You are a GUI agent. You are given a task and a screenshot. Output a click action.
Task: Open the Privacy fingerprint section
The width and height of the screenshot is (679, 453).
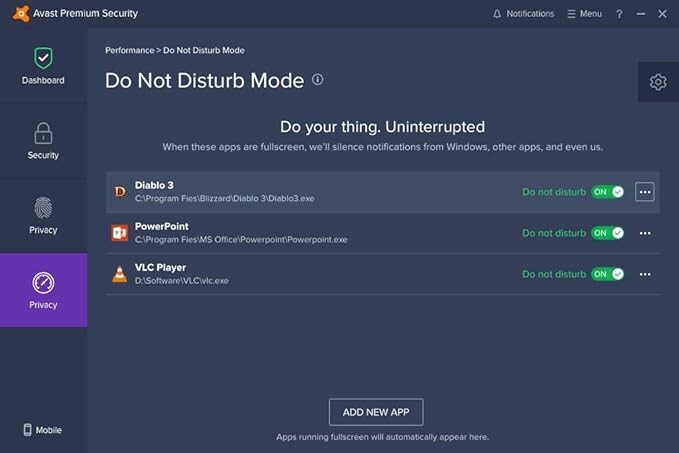pos(43,208)
